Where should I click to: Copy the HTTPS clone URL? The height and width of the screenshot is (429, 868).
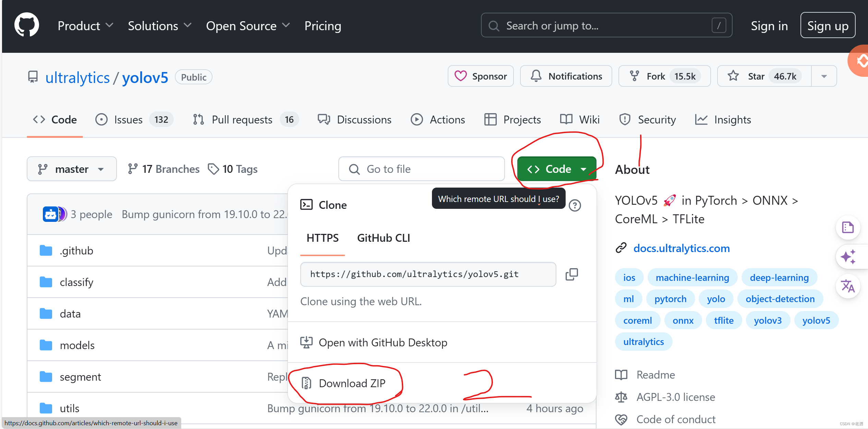pos(571,274)
